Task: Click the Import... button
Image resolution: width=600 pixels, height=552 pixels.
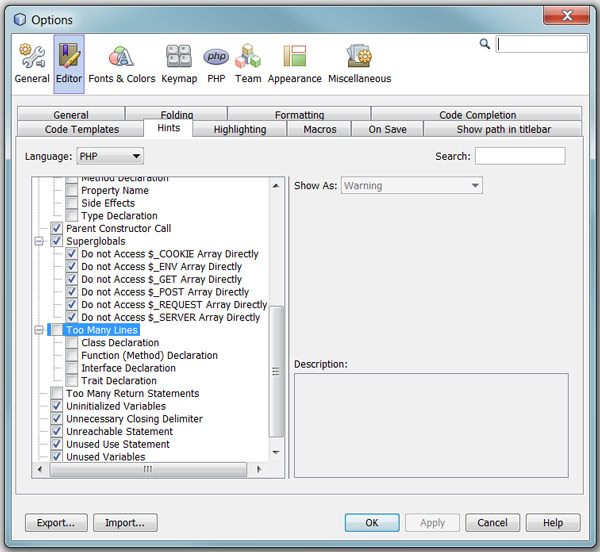Action: pyautogui.click(x=125, y=523)
